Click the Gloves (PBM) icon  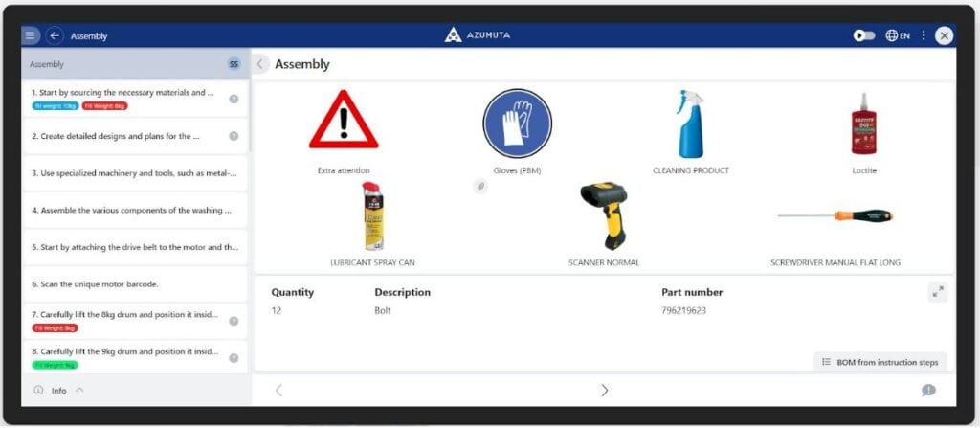coord(517,124)
